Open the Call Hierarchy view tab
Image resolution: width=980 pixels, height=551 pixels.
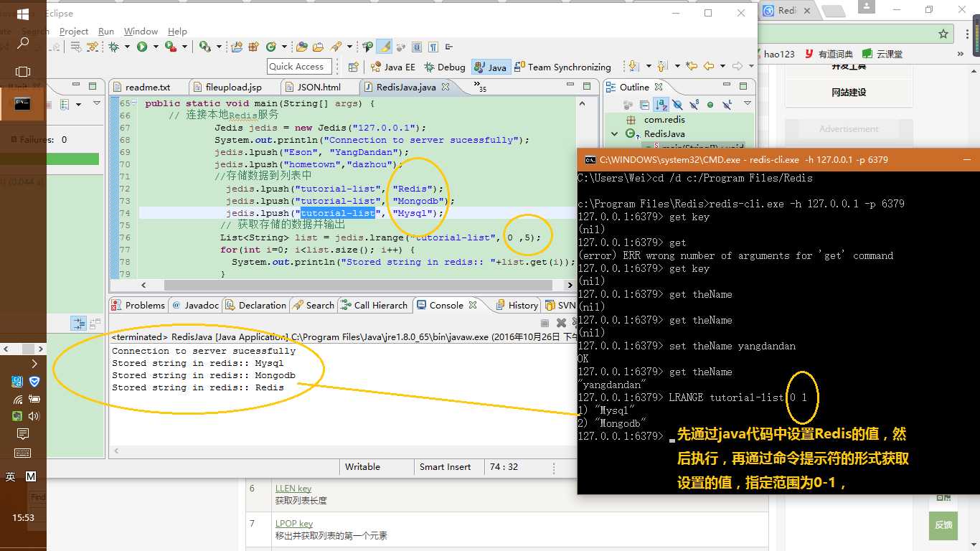pos(374,305)
